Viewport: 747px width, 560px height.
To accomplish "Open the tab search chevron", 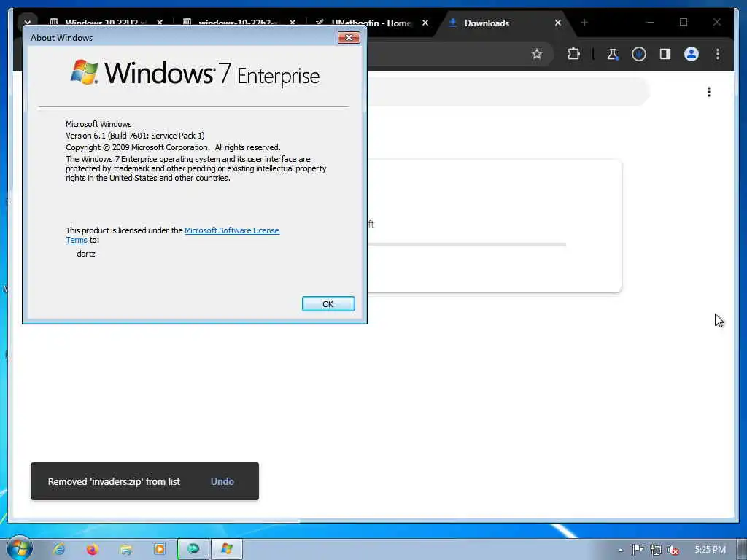I will coord(27,21).
